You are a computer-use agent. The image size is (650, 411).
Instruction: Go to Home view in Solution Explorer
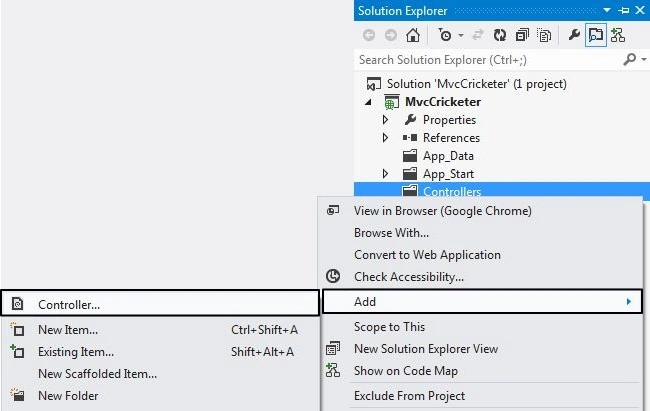pos(412,35)
